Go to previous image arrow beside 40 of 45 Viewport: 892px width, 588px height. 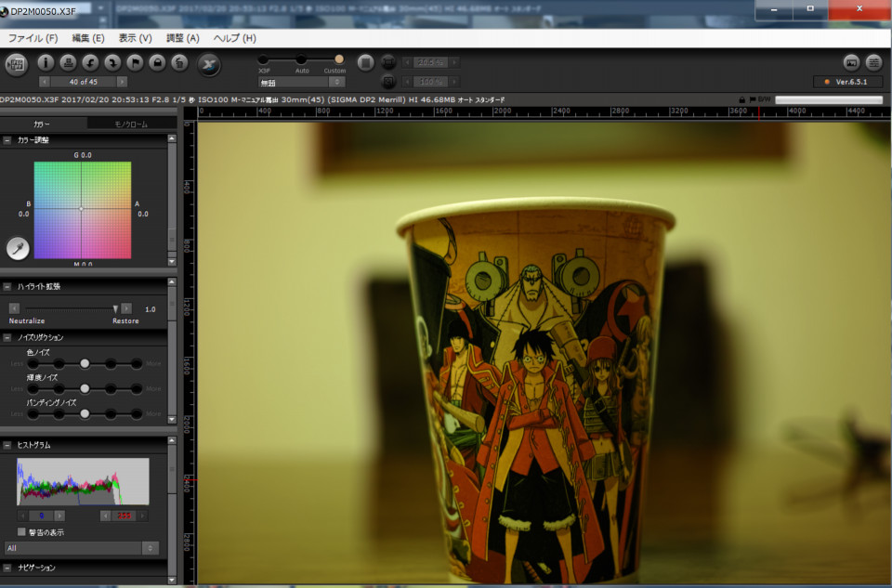(x=45, y=82)
